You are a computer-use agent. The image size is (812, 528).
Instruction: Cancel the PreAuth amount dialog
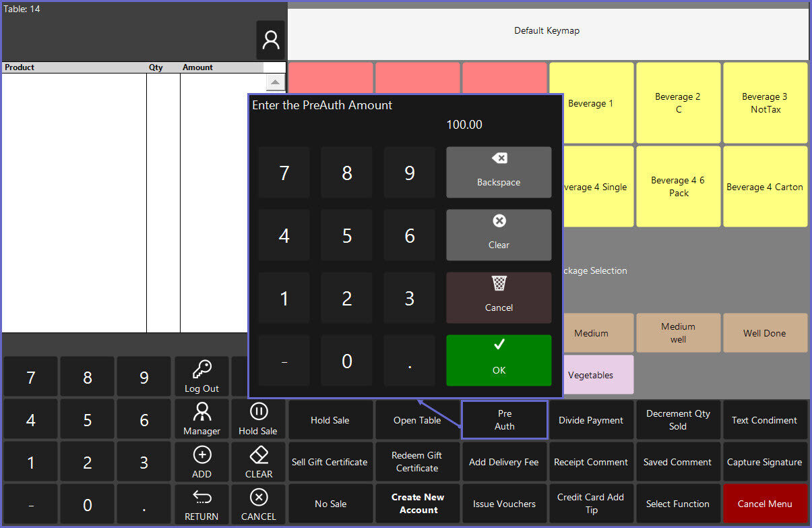[x=499, y=297]
